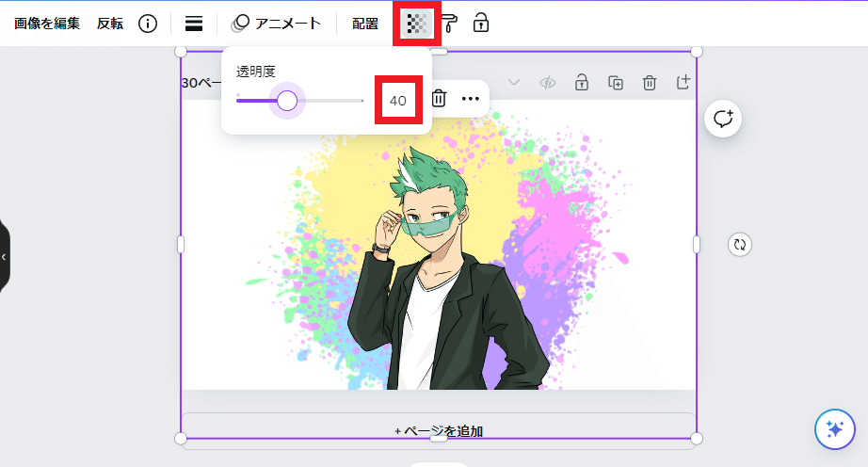Add a comment with the speech bubble icon

pyautogui.click(x=723, y=119)
